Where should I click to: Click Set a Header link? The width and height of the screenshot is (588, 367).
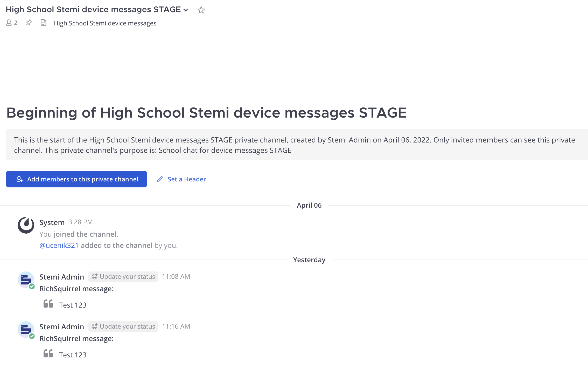click(x=187, y=179)
